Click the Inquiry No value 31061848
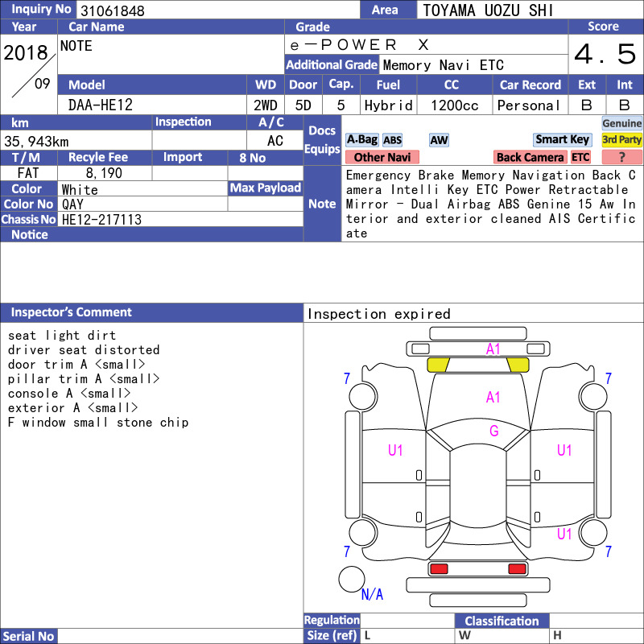The width and height of the screenshot is (644, 644). (112, 10)
